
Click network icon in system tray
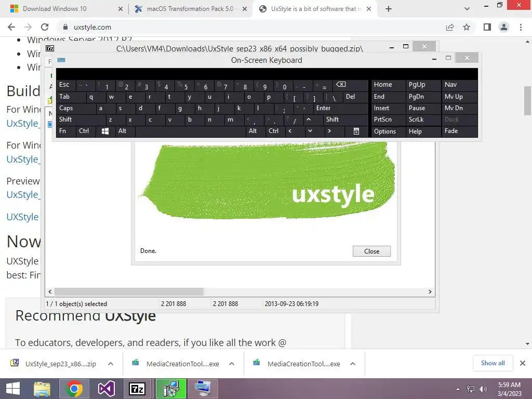471,389
